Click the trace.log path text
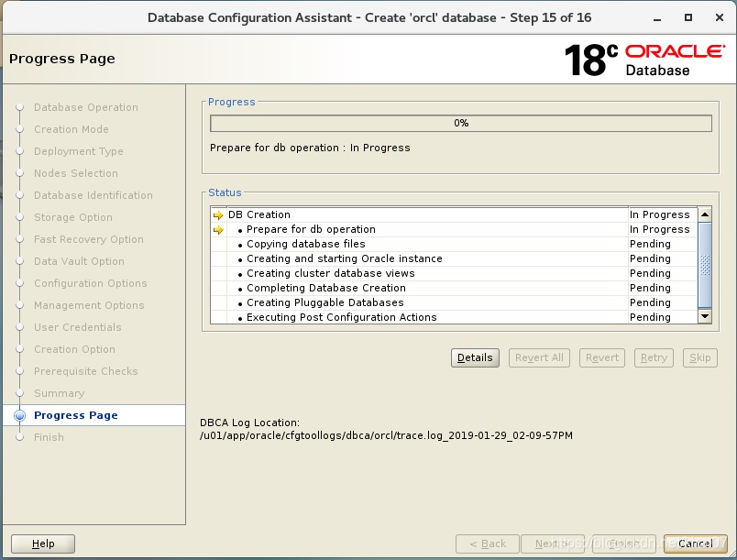The width and height of the screenshot is (737, 560). pyautogui.click(x=386, y=435)
